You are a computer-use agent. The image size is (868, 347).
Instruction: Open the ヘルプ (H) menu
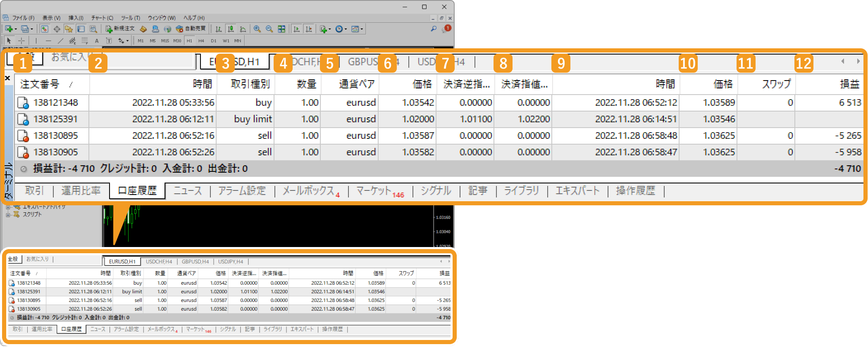click(x=194, y=18)
